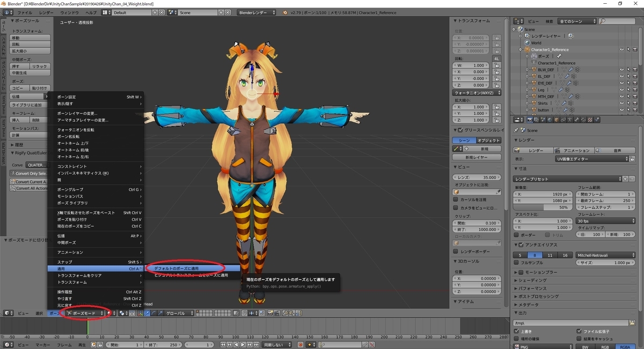Select the scale manipulator icon
The image size is (644, 349).
[x=160, y=312]
